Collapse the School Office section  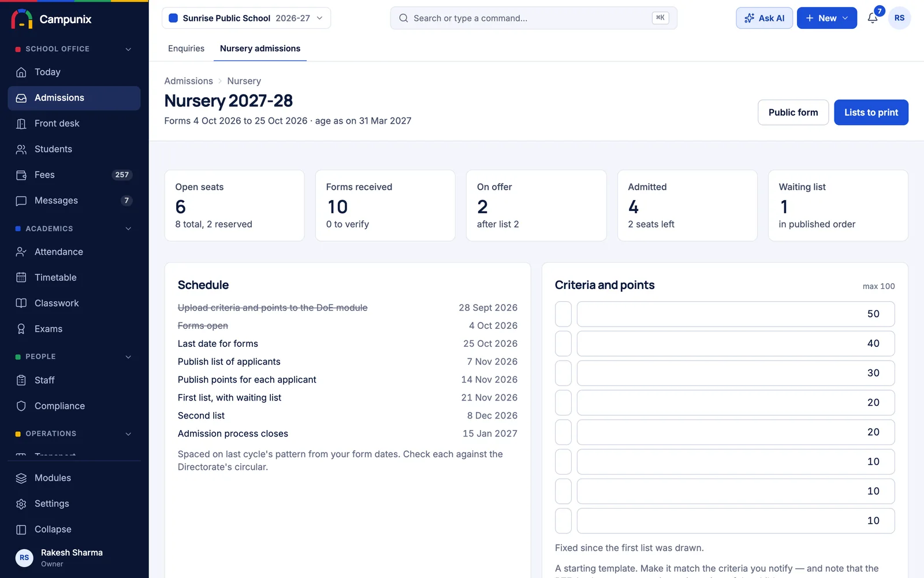click(x=128, y=49)
